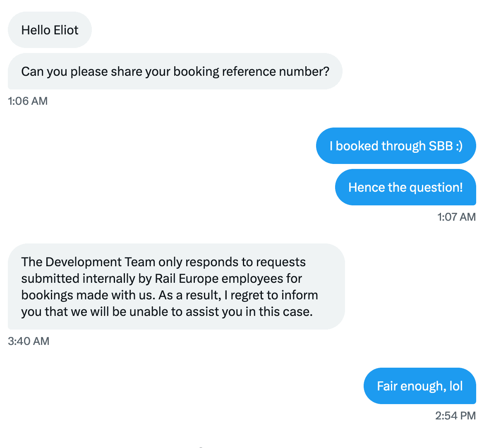The height and width of the screenshot is (448, 489).
Task: Select the "Hello Eliot" message bubble
Action: pos(50,30)
